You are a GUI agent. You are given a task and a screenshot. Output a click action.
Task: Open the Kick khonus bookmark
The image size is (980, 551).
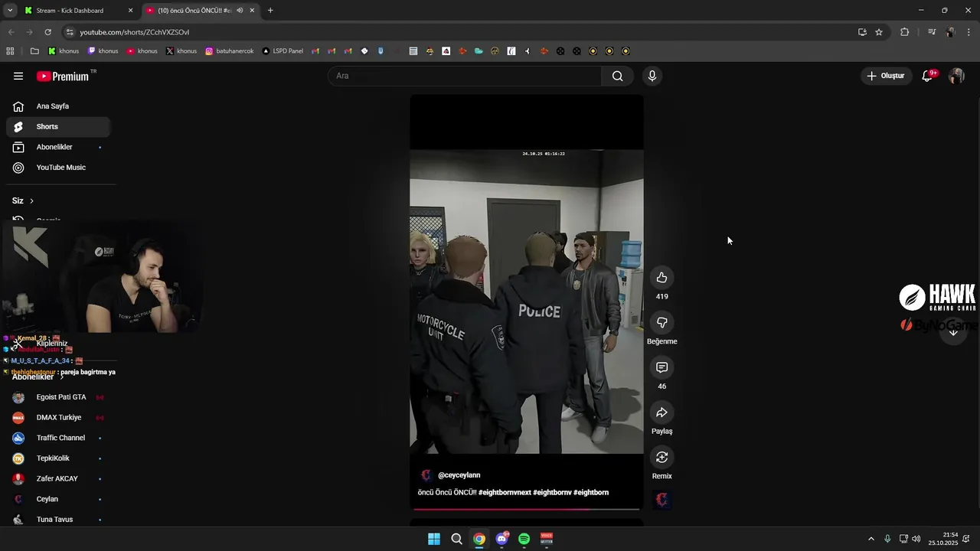[x=63, y=51]
